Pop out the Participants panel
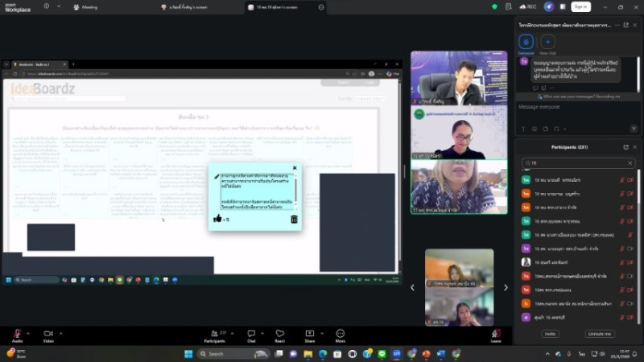 tap(625, 147)
